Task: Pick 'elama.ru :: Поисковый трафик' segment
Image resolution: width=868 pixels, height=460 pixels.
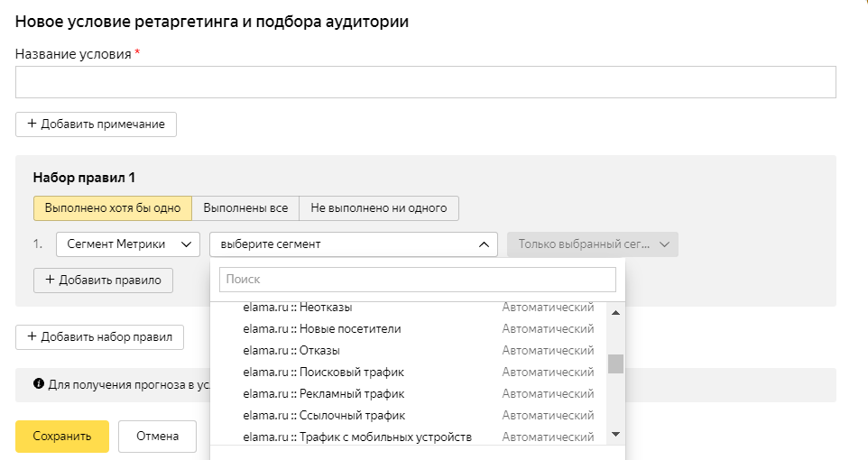Action: click(324, 373)
